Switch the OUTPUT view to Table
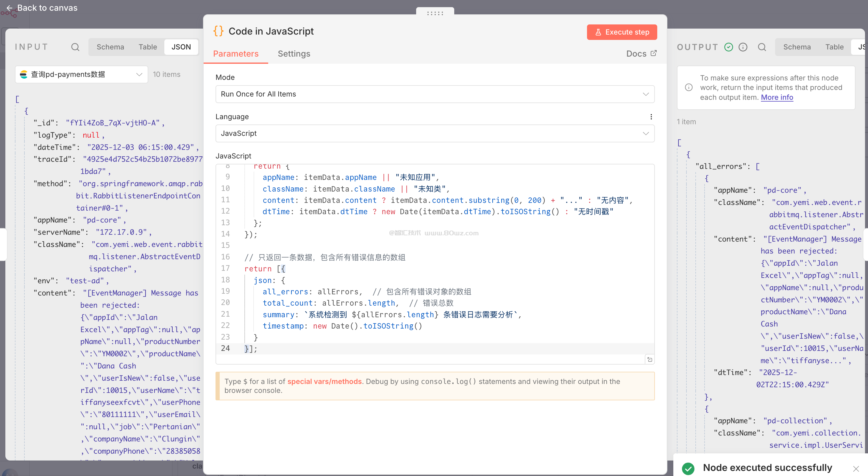The width and height of the screenshot is (868, 476). pos(834,47)
